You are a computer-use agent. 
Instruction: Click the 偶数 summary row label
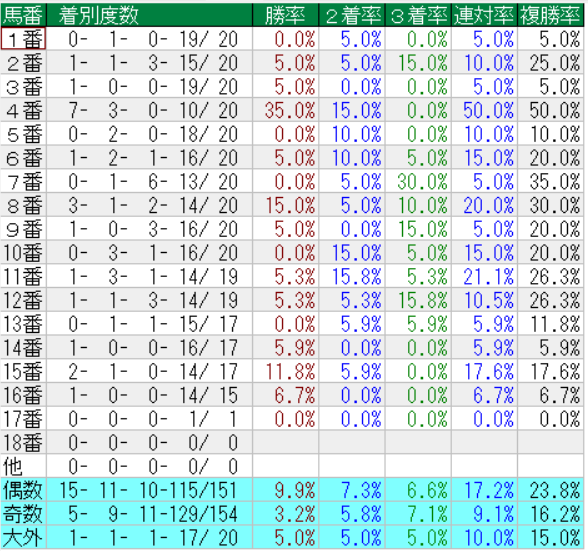click(23, 489)
